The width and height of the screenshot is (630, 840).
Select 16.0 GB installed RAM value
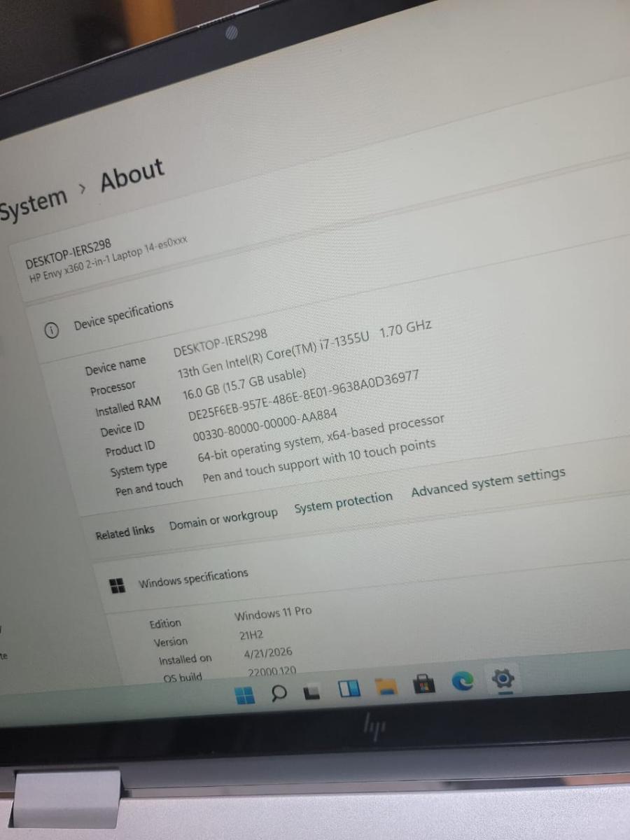(x=244, y=384)
